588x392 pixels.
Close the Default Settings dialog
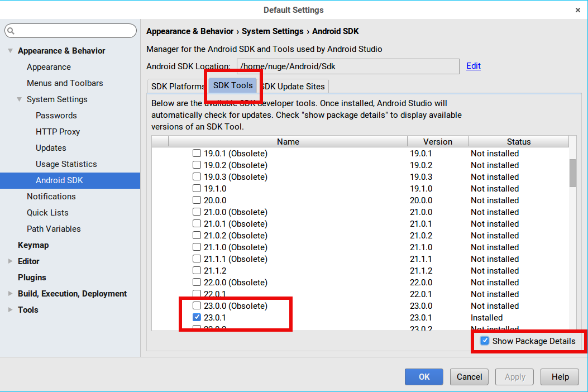pos(577,10)
